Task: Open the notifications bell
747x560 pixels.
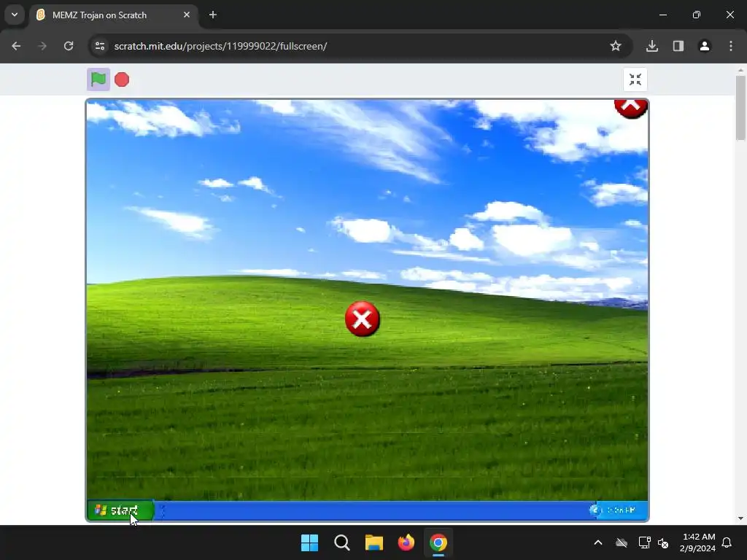Action: click(x=727, y=542)
